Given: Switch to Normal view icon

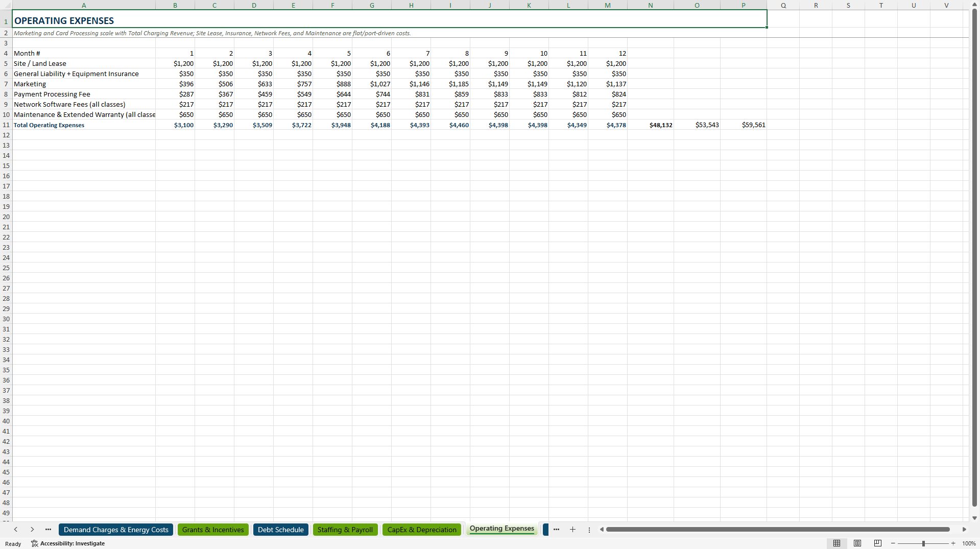Looking at the screenshot, I should pos(836,543).
